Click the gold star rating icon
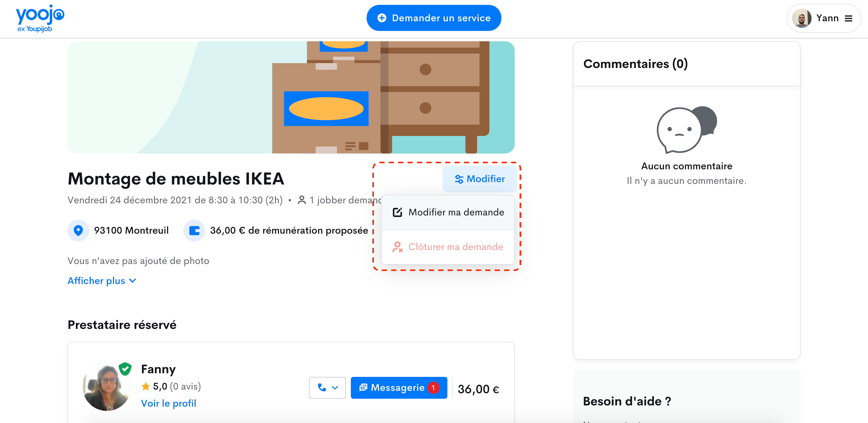The image size is (868, 423). point(146,386)
